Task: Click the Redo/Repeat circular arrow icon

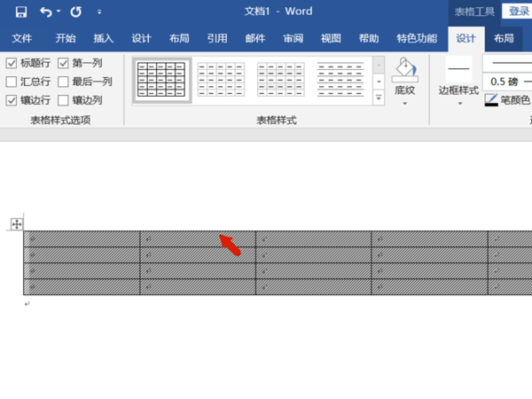Action: click(x=75, y=12)
